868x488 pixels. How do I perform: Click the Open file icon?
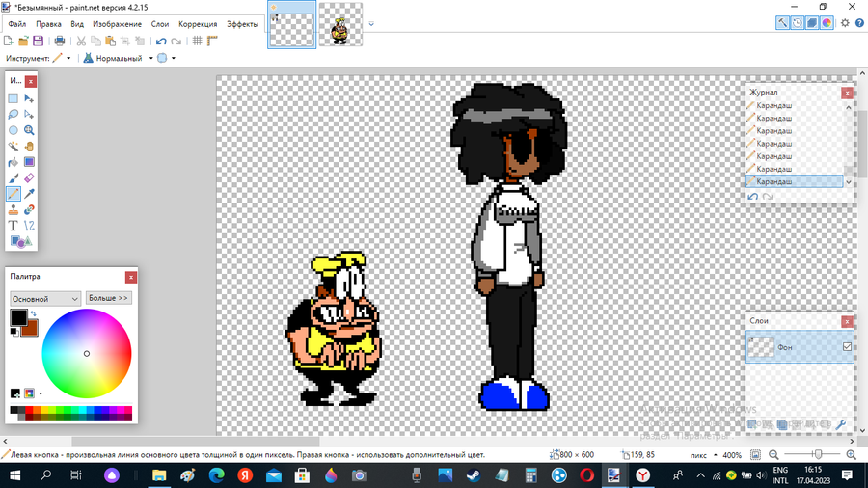(x=23, y=41)
